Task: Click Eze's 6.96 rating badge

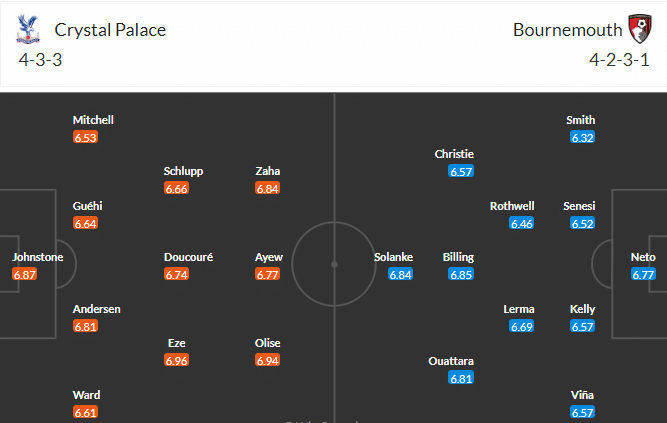Action: click(x=177, y=360)
